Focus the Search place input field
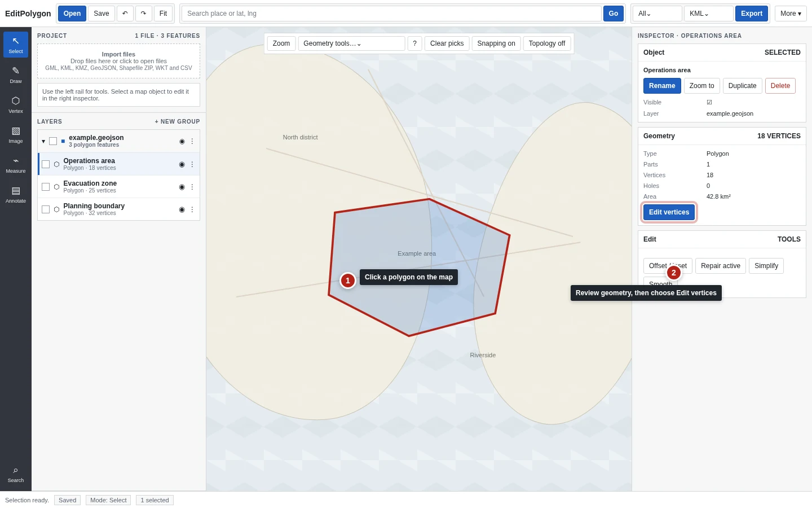The image size is (812, 508). (391, 14)
